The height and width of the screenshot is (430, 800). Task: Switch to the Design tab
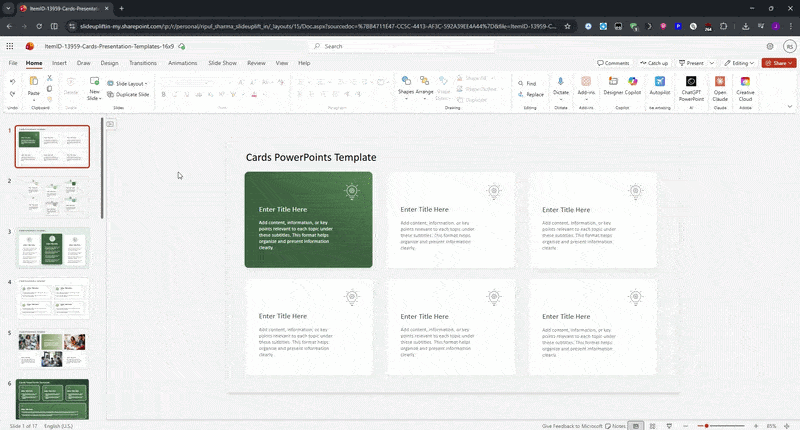coord(109,63)
